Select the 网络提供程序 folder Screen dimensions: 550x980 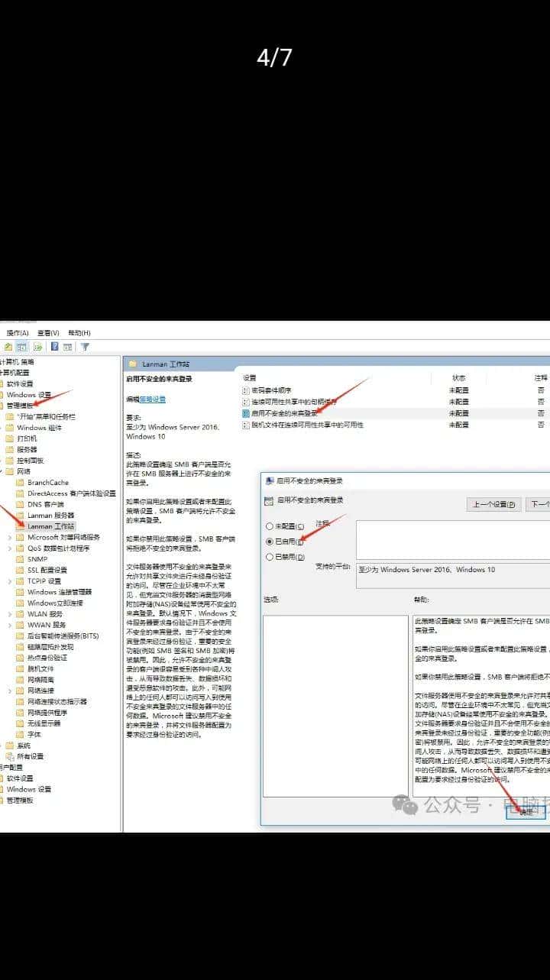tap(47, 712)
